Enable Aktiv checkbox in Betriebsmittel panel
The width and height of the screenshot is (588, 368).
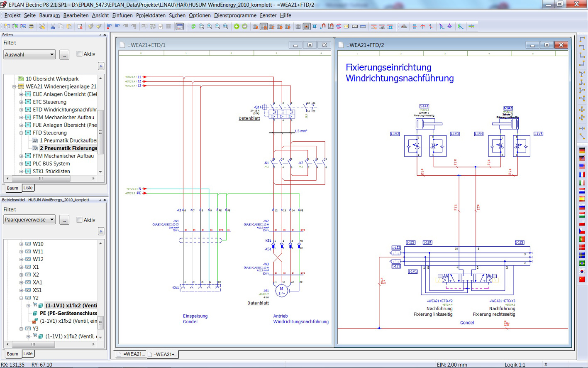point(79,220)
